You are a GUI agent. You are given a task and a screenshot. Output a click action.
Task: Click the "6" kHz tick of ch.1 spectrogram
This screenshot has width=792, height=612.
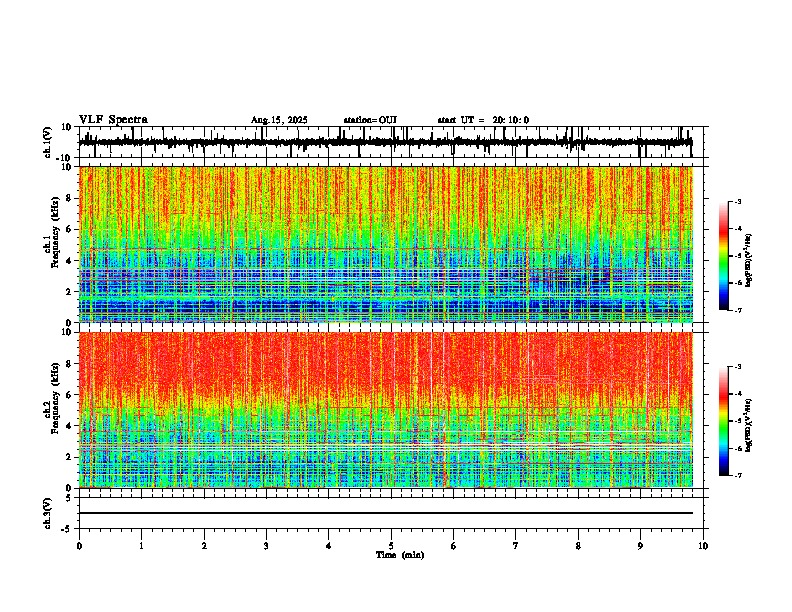tap(70, 230)
